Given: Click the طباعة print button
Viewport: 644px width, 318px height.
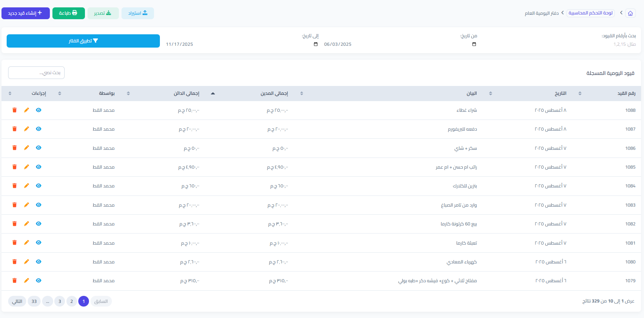Looking at the screenshot, I should 68,13.
